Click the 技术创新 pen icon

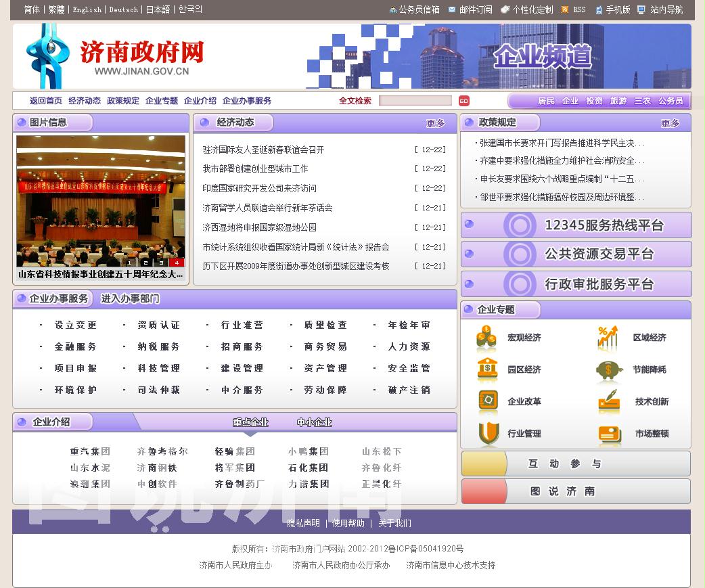click(x=609, y=401)
